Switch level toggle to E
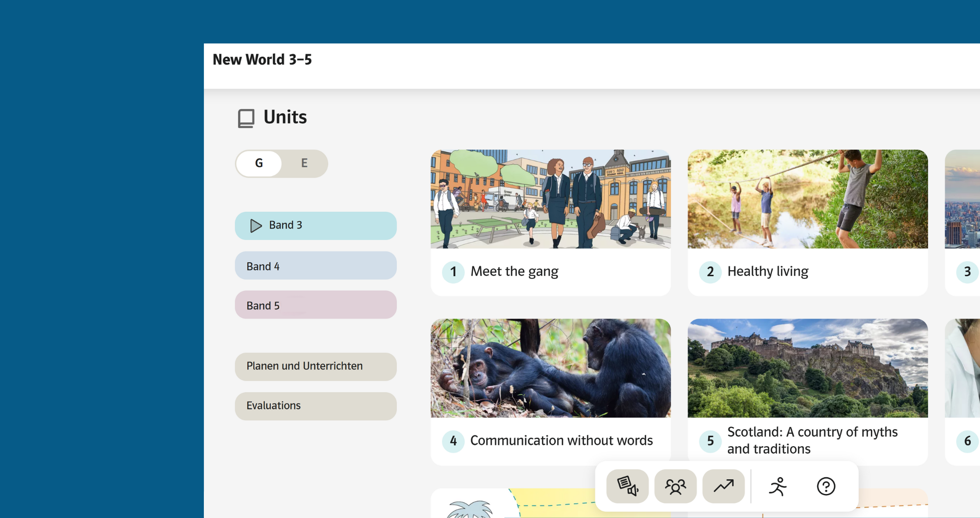 [x=304, y=163]
